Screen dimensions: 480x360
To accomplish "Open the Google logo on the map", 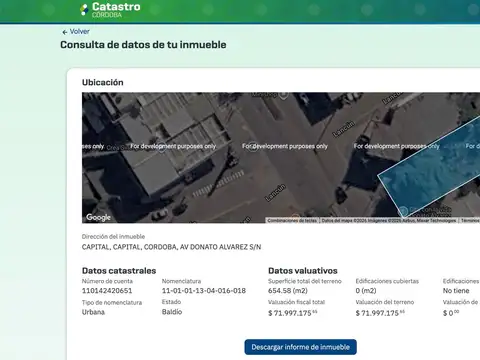I will [x=98, y=217].
